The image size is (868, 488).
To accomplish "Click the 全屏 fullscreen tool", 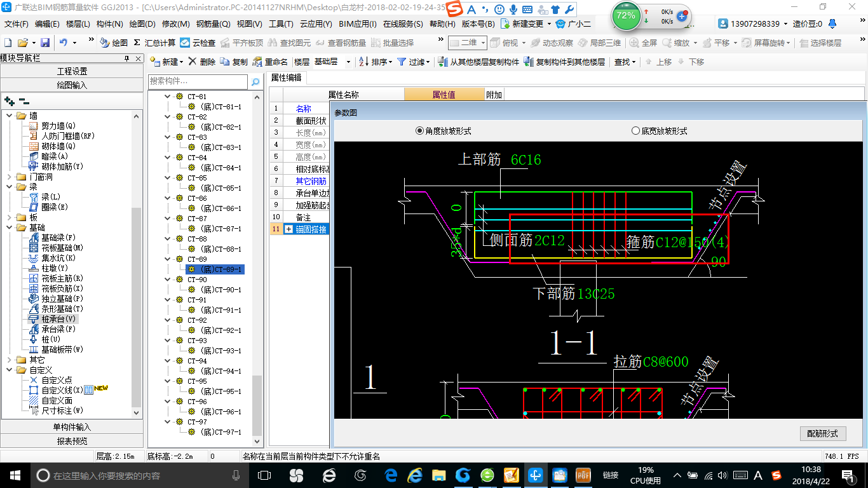I will [644, 43].
